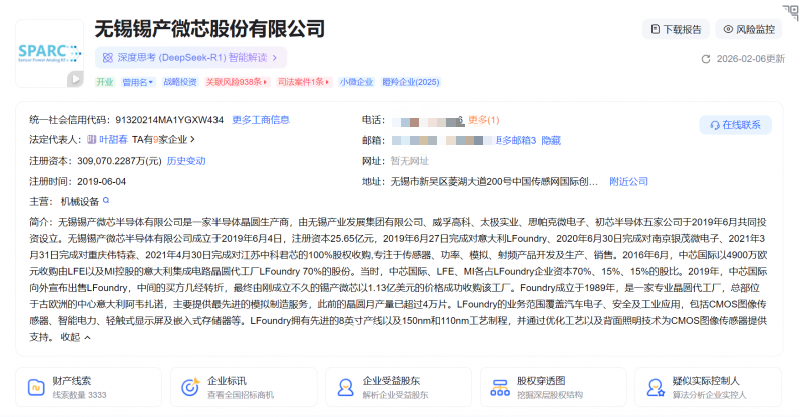Collapse the introduction with 收起
Viewport: 800px width, 417px height.
click(x=76, y=337)
